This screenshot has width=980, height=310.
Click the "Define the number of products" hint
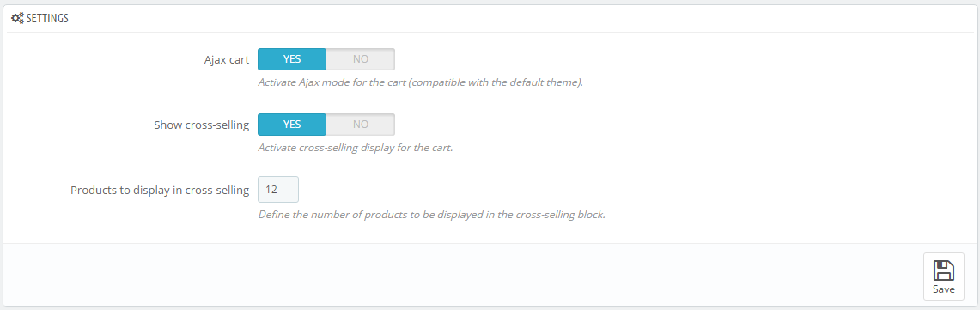pos(432,215)
